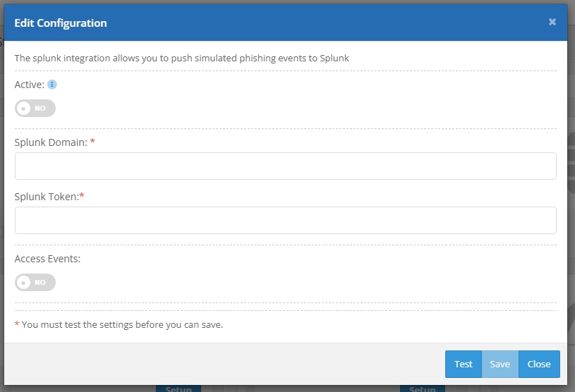
Task: Click the Active label text
Action: point(30,85)
